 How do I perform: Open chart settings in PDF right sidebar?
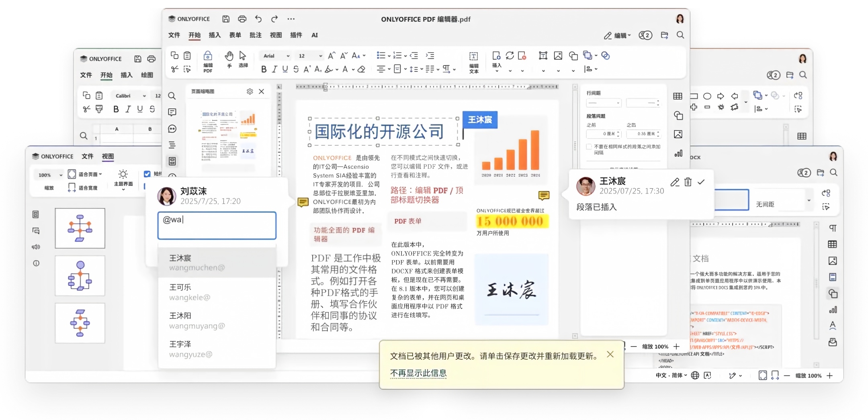coord(678,153)
